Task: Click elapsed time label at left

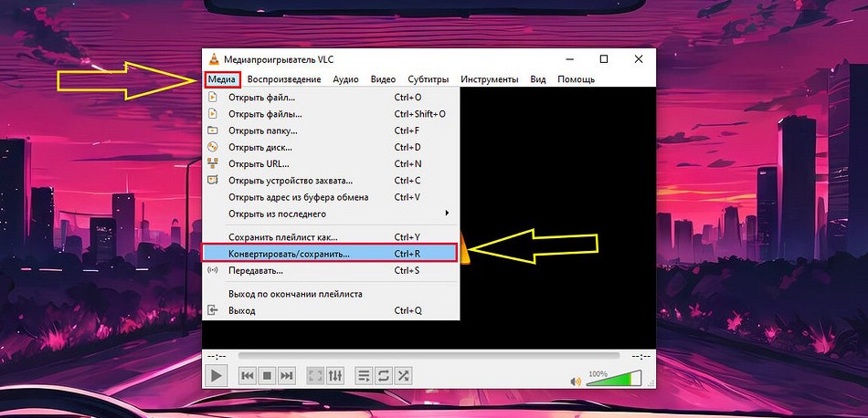Action: click(x=217, y=357)
